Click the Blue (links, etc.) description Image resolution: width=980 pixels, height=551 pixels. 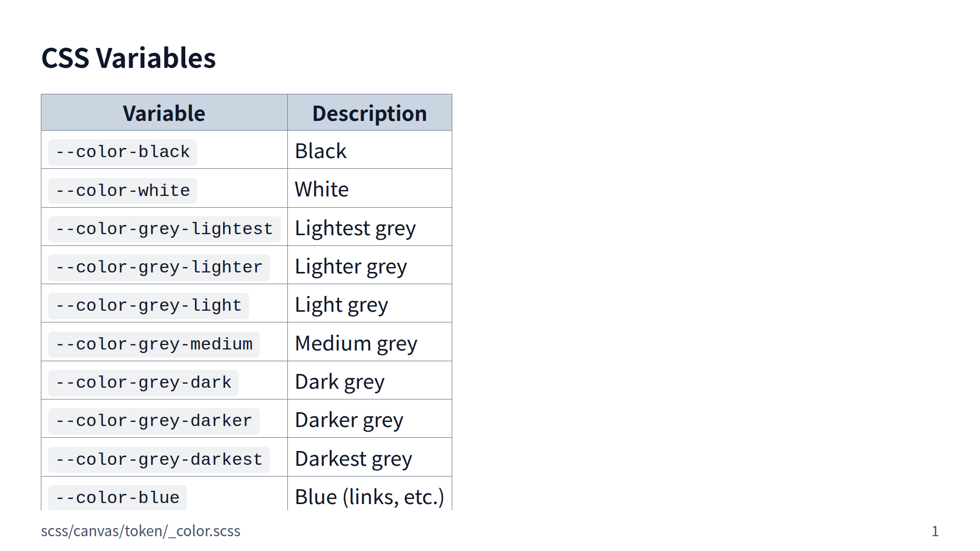coord(369,497)
